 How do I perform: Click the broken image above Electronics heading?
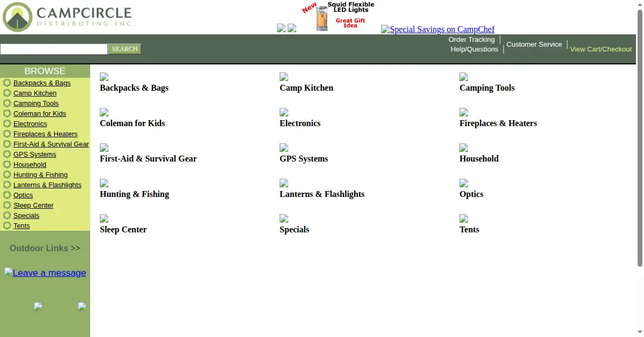click(x=284, y=112)
